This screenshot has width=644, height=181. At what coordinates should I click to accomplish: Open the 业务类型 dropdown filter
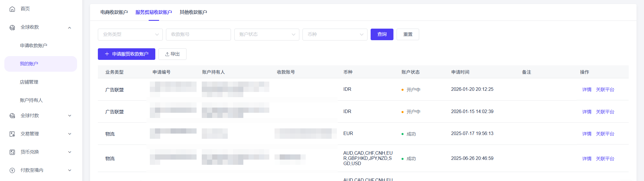coord(130,34)
